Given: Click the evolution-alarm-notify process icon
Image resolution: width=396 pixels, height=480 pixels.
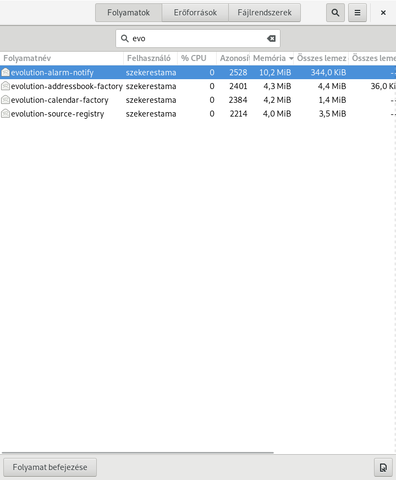Looking at the screenshot, I should pos(5,72).
